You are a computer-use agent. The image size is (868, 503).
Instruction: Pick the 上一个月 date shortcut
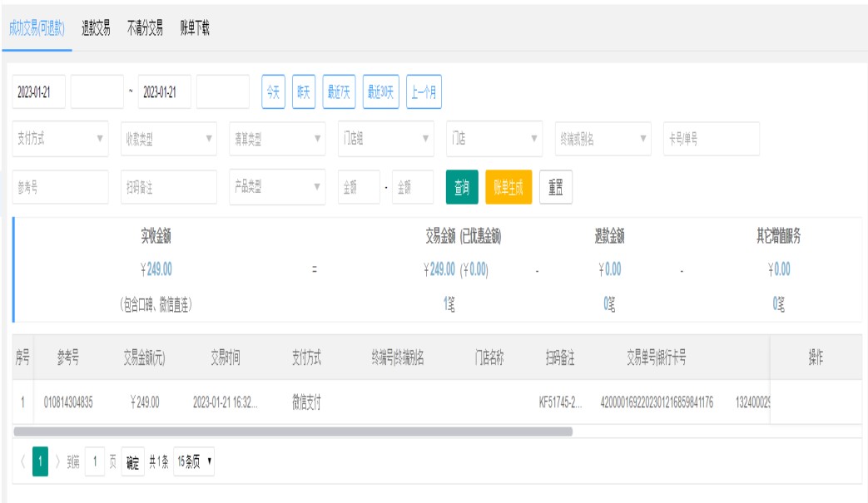[424, 92]
